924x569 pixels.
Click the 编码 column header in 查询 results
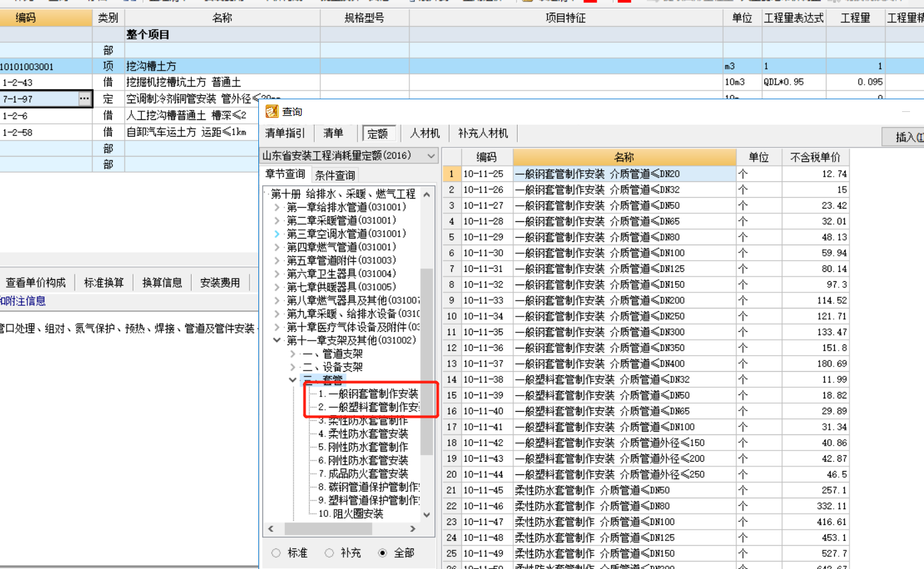point(487,158)
